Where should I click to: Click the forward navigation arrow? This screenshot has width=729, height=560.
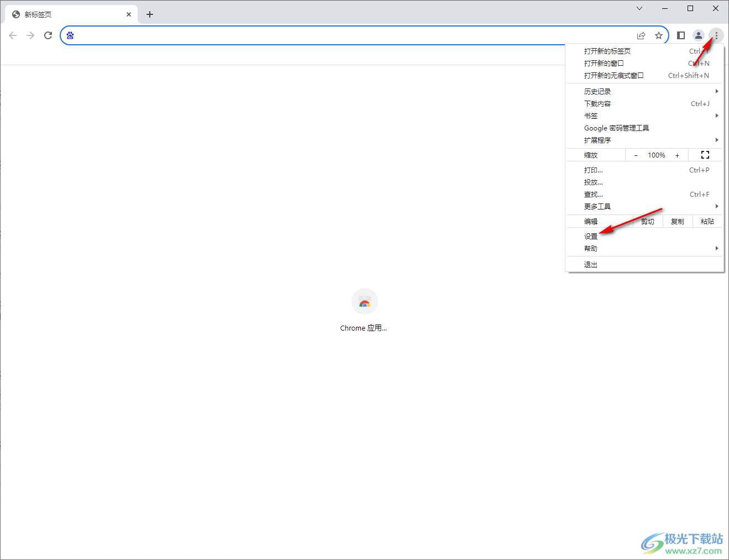tap(30, 35)
